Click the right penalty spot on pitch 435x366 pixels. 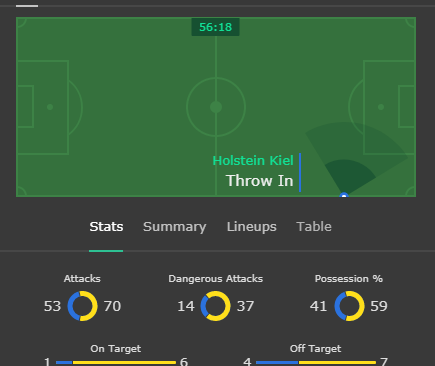[x=381, y=107]
